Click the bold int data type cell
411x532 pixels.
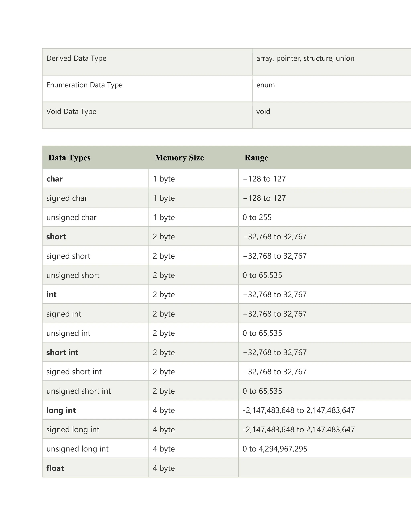[96, 294]
